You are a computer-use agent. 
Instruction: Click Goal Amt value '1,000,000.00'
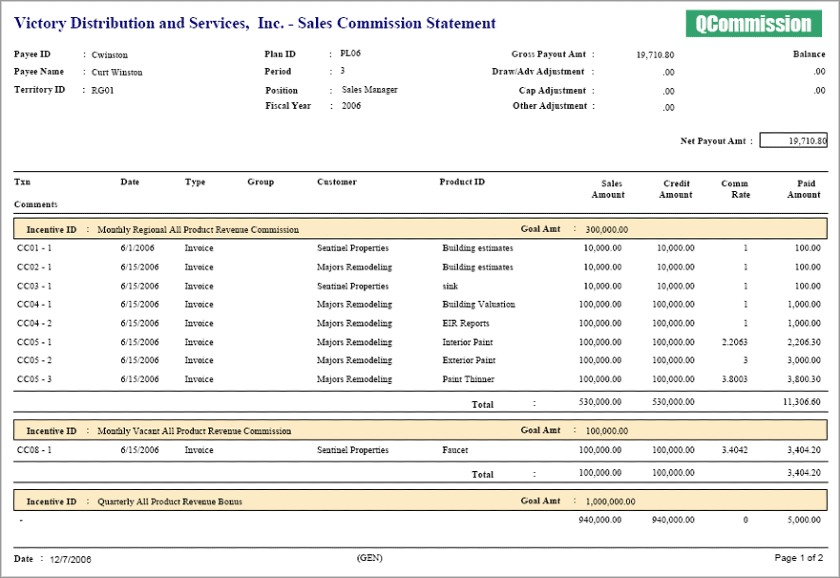(x=610, y=501)
